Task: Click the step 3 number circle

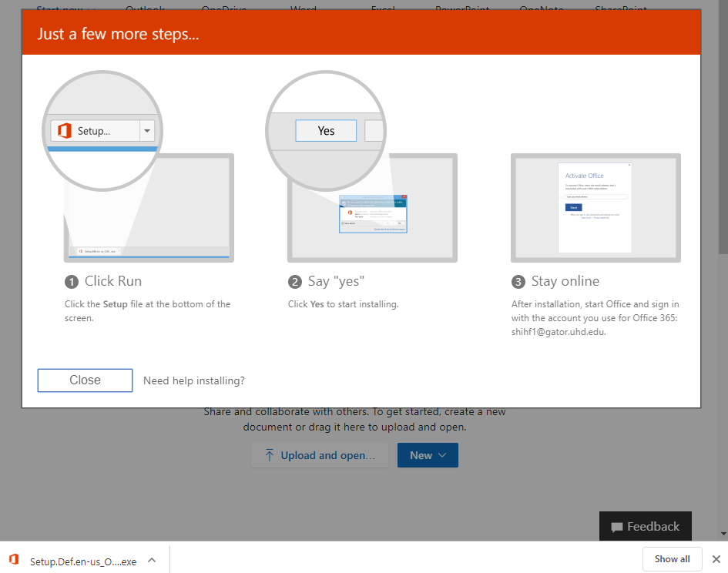Action: tap(518, 282)
